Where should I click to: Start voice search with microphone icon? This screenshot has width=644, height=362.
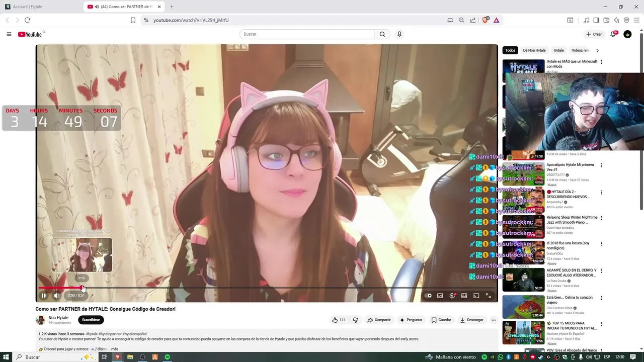tap(399, 34)
